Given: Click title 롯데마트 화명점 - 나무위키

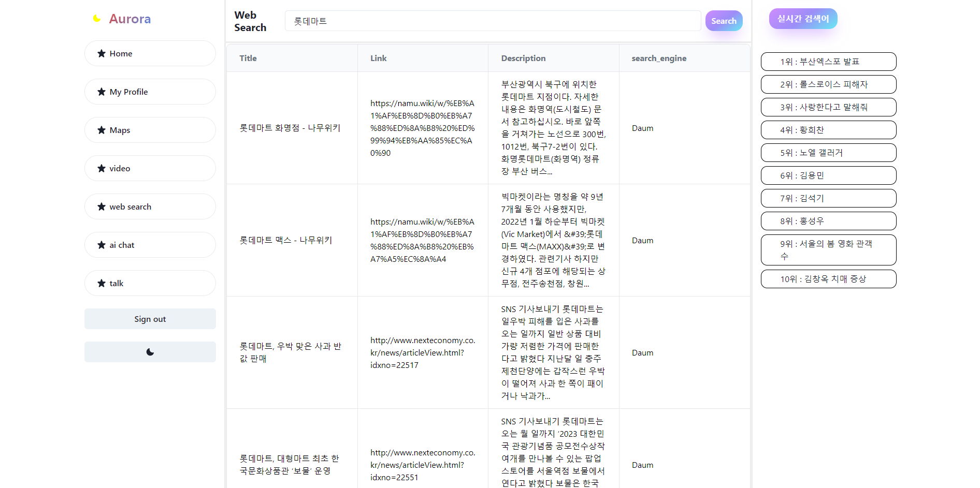Looking at the screenshot, I should click(x=290, y=128).
